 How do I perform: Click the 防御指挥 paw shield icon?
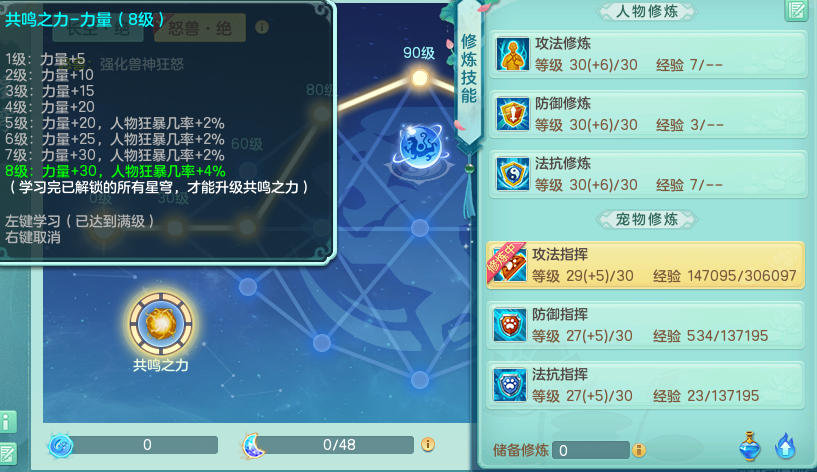click(510, 325)
